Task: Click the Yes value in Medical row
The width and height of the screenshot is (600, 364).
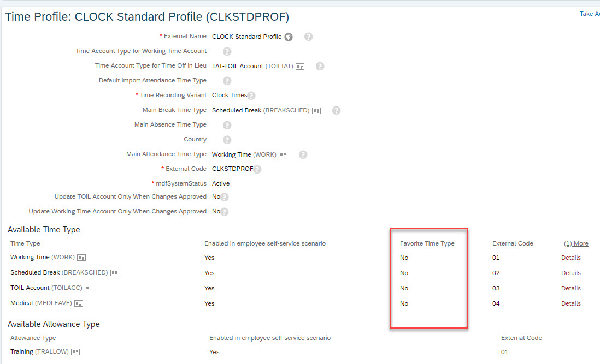Action: click(x=209, y=303)
